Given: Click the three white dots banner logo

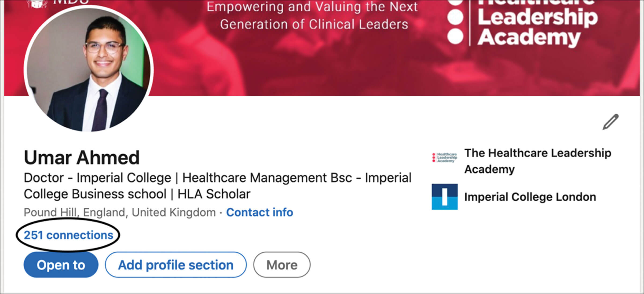Looking at the screenshot, I should 455,24.
